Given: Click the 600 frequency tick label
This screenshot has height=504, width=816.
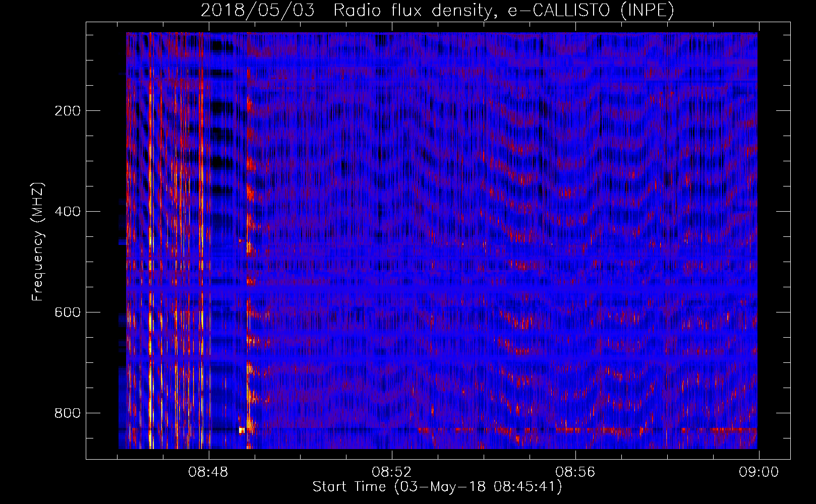Looking at the screenshot, I should [67, 312].
